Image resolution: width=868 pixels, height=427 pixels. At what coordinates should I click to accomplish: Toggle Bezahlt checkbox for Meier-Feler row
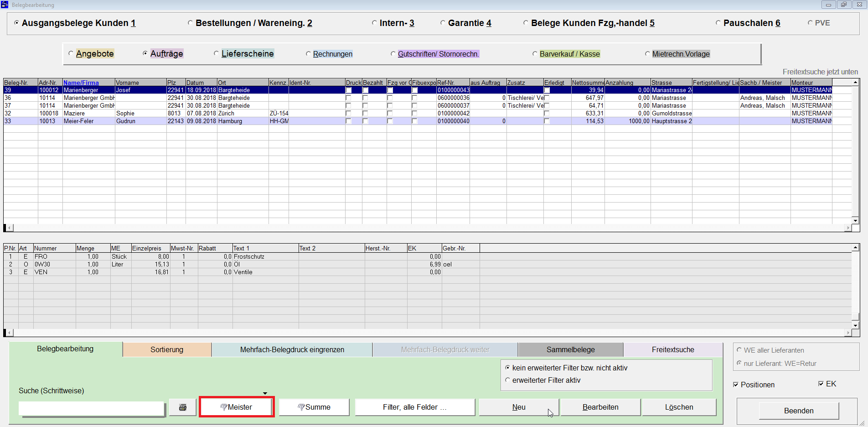pyautogui.click(x=365, y=121)
